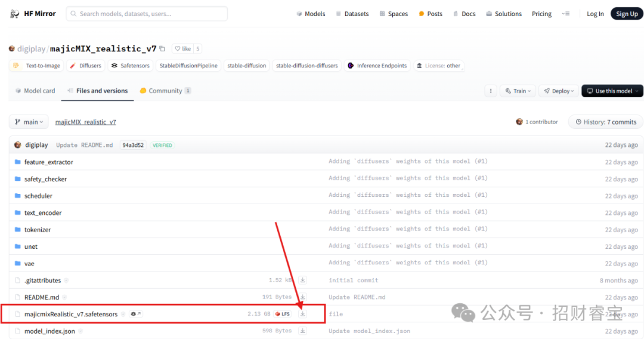Screen dimensions: 644x339
Task: Download the .gitattributes file icon
Action: point(303,281)
